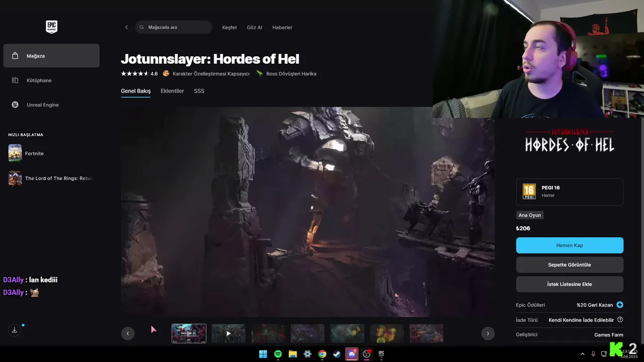This screenshot has height=362, width=644.
Task: Click the Kütüphane library icon
Action: pos(15,80)
